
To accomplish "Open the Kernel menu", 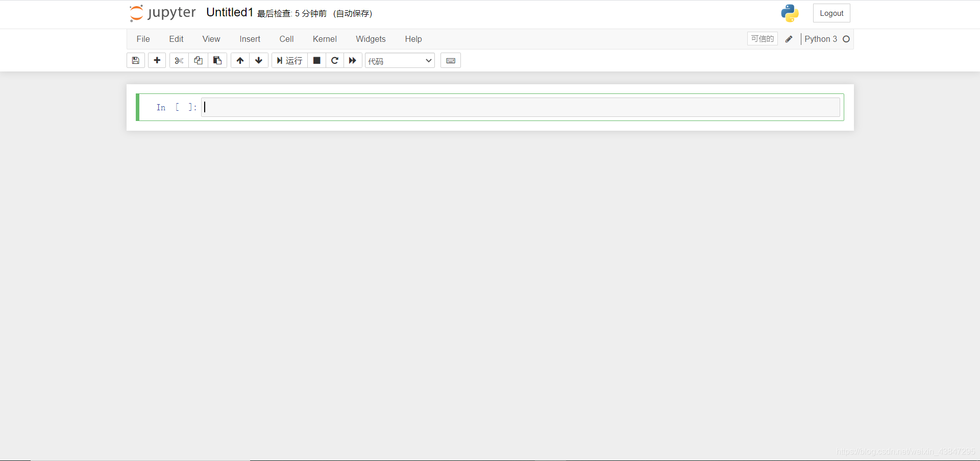I will tap(325, 39).
